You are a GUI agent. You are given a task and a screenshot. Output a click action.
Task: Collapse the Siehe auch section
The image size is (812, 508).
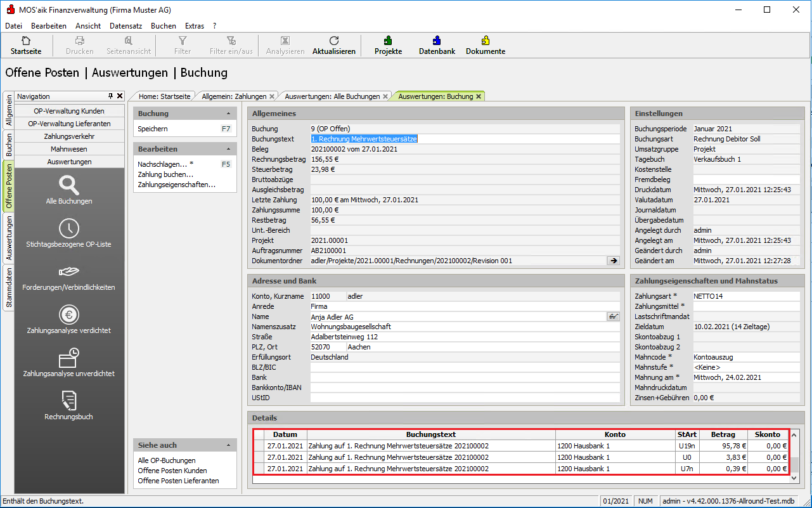228,445
